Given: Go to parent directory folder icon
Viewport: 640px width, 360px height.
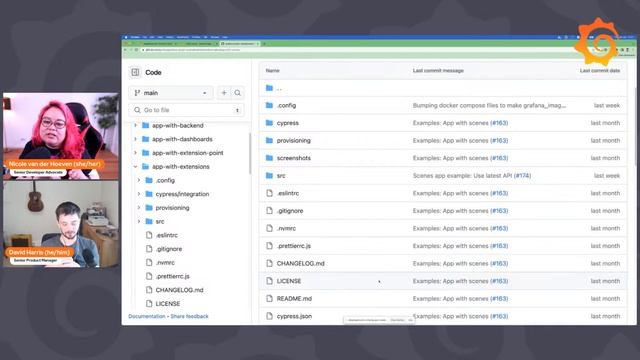Looking at the screenshot, I should coord(269,88).
